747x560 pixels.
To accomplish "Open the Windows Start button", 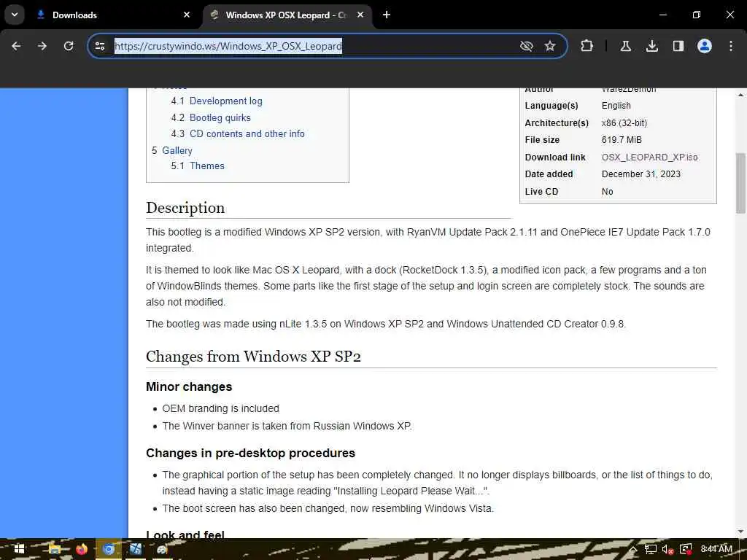I will (x=19, y=549).
